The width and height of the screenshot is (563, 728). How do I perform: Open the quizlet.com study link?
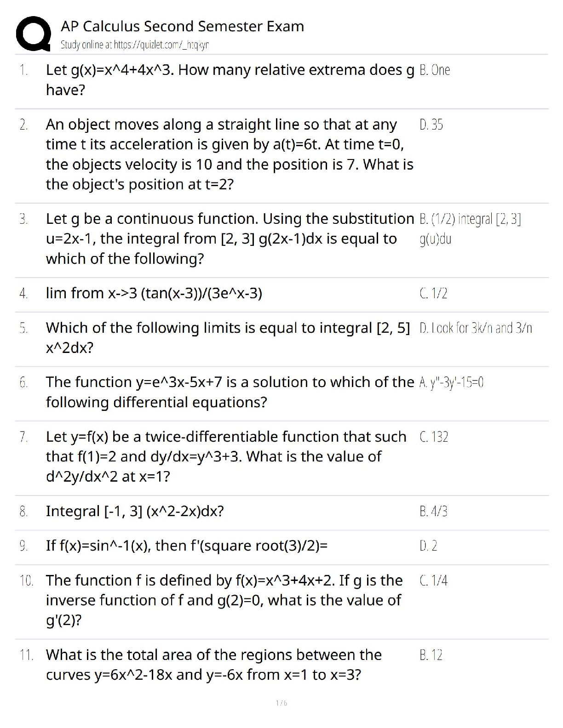(135, 45)
